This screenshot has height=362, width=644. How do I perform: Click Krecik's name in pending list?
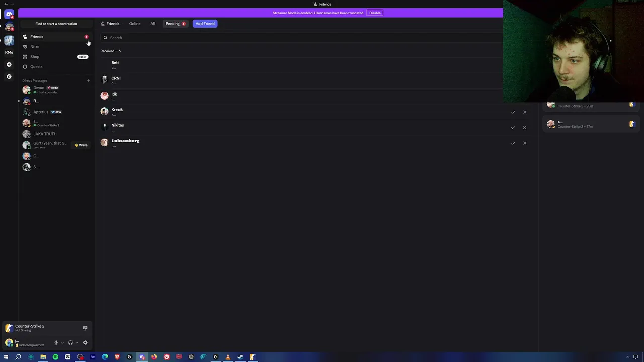pyautogui.click(x=117, y=110)
